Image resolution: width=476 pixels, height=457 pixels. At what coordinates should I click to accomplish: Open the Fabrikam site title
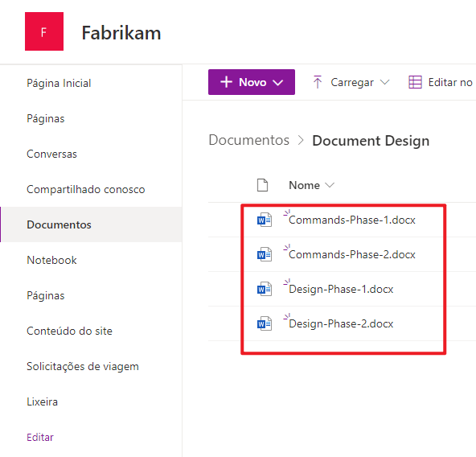point(121,33)
